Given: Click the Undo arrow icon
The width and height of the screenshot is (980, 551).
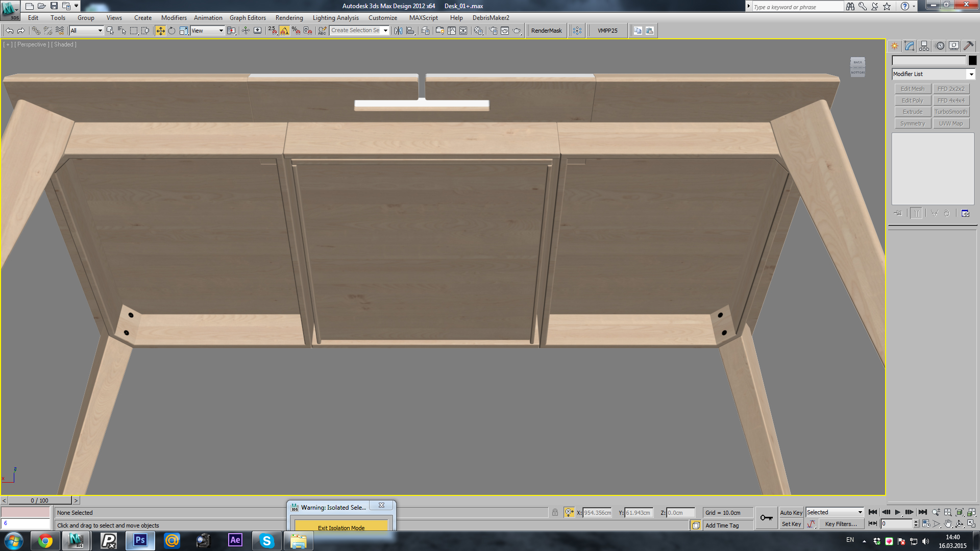Looking at the screenshot, I should pos(9,31).
